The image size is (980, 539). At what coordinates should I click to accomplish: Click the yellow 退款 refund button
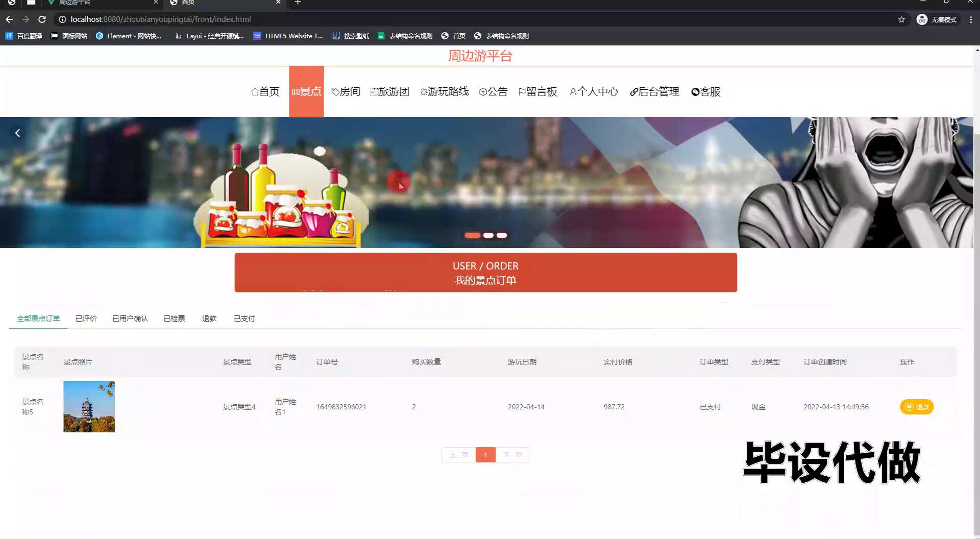tap(916, 407)
